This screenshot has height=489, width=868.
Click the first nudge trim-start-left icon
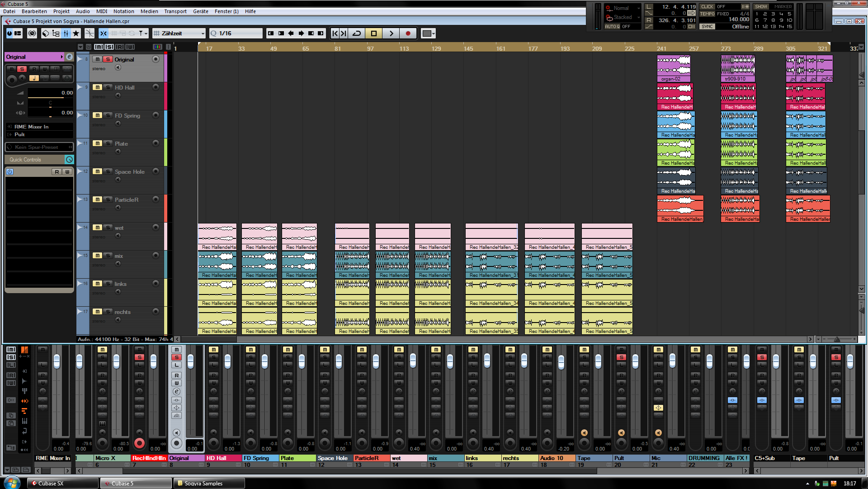coord(271,33)
